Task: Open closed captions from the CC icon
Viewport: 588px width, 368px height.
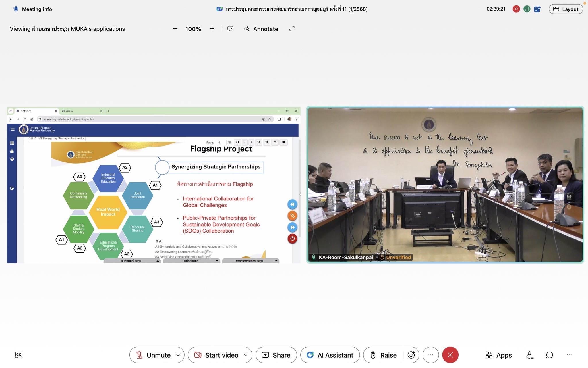Action: 19,355
